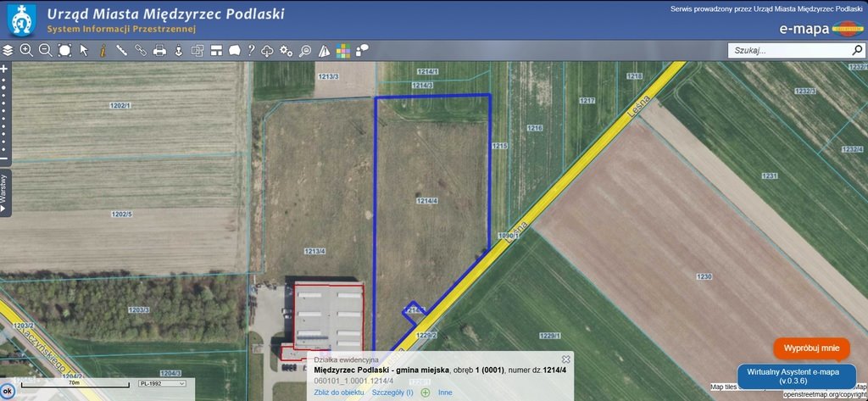The width and height of the screenshot is (868, 401).
Task: Click the full extent view icon
Action: click(x=64, y=51)
